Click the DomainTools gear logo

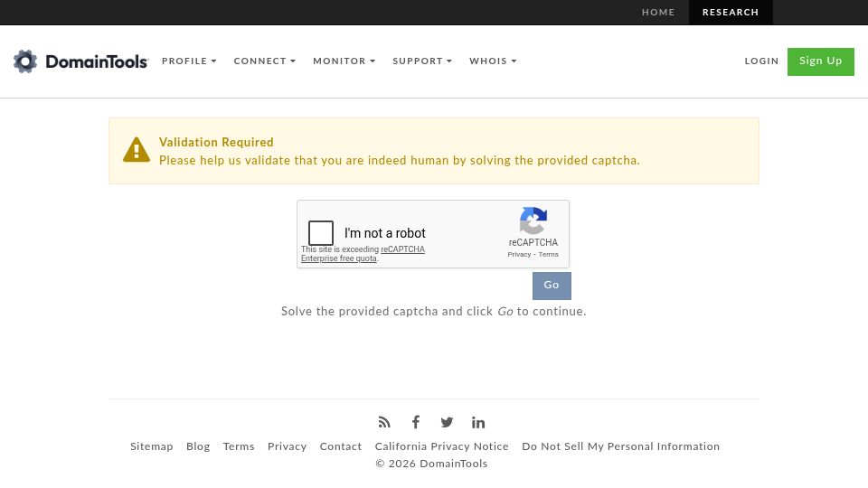pos(25,61)
